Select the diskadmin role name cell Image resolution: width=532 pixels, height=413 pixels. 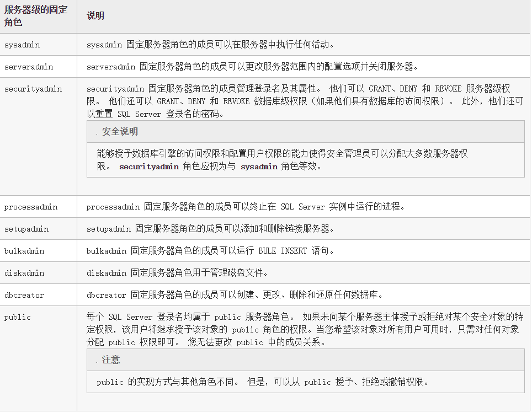[24, 273]
